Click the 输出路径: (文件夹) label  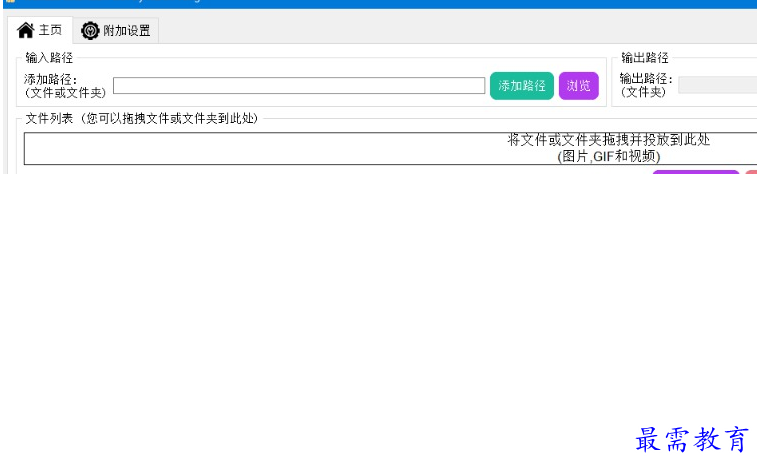pyautogui.click(x=646, y=85)
